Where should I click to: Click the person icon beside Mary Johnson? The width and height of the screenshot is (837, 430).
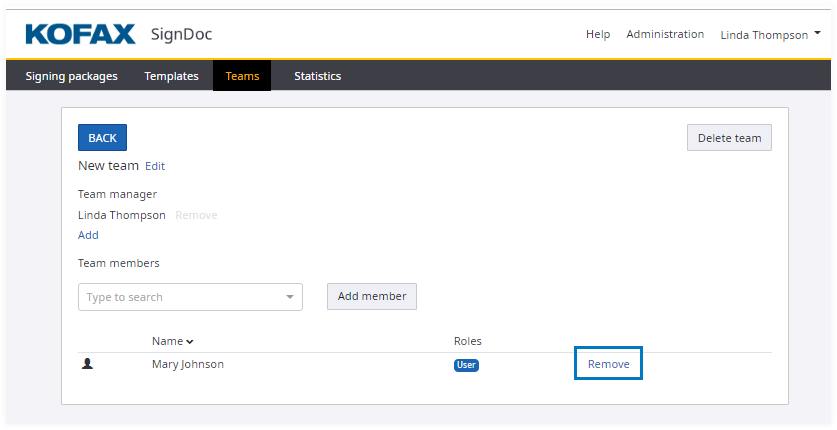(87, 364)
